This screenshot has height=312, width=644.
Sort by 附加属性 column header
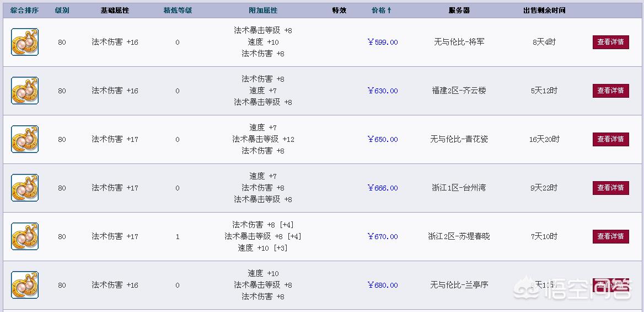263,10
